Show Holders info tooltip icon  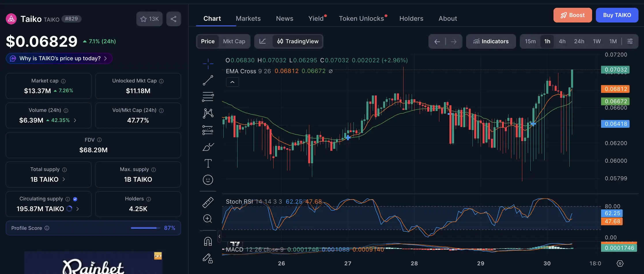[149, 199]
